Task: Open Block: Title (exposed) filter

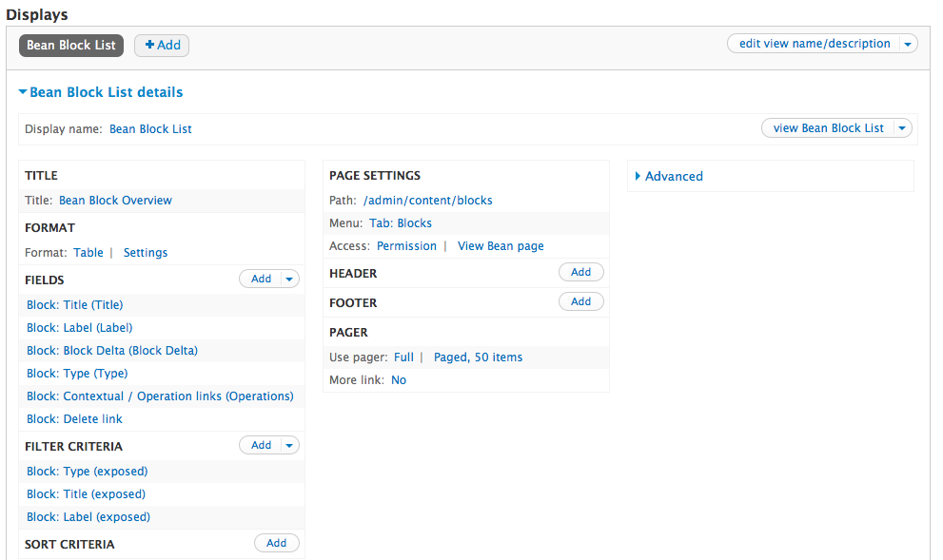Action: (x=86, y=493)
